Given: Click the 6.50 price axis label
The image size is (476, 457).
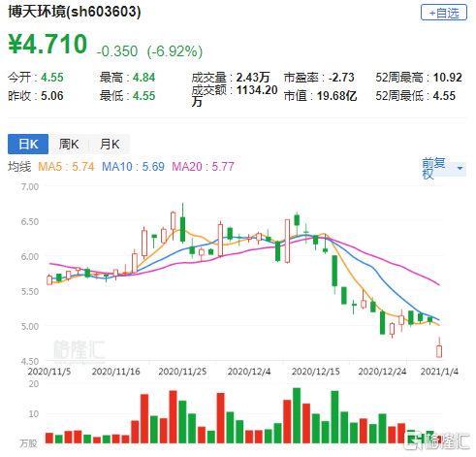Looking at the screenshot, I should [30, 221].
